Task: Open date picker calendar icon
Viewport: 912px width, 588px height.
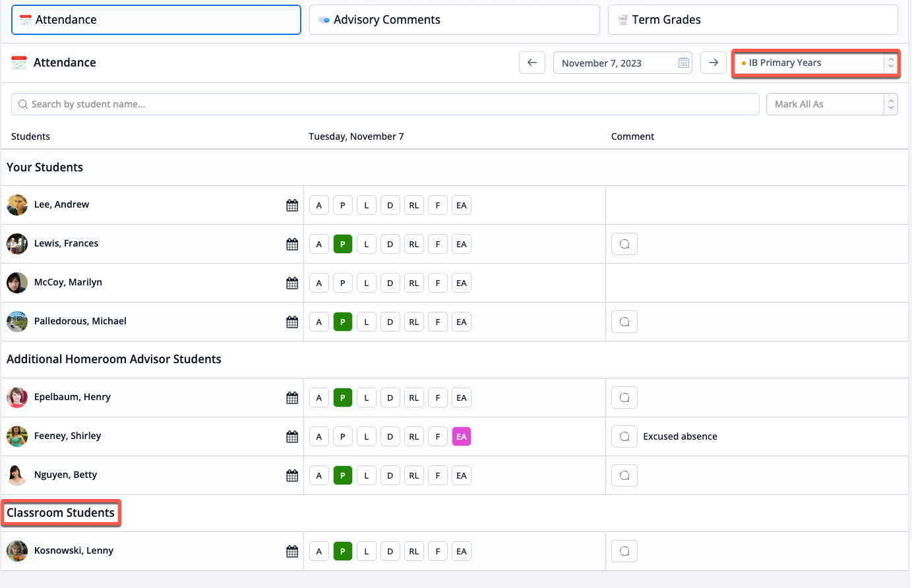Action: 684,63
